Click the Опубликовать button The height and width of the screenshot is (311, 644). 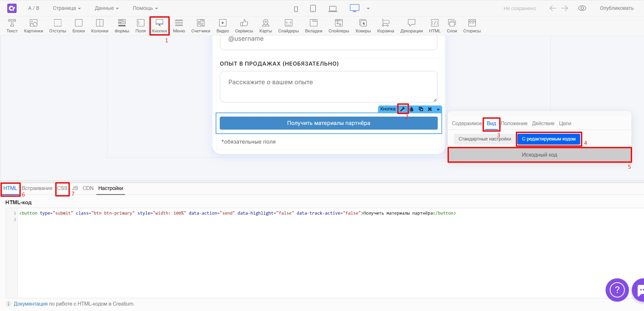coord(616,8)
